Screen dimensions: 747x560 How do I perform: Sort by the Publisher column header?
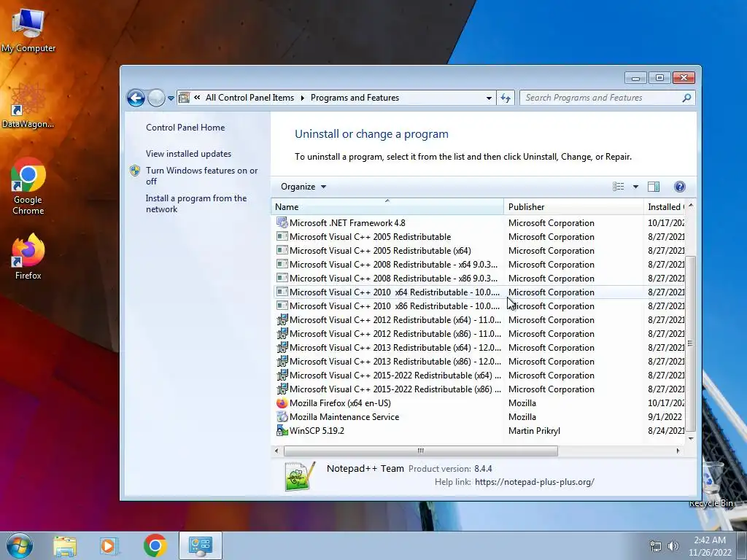[x=573, y=206]
